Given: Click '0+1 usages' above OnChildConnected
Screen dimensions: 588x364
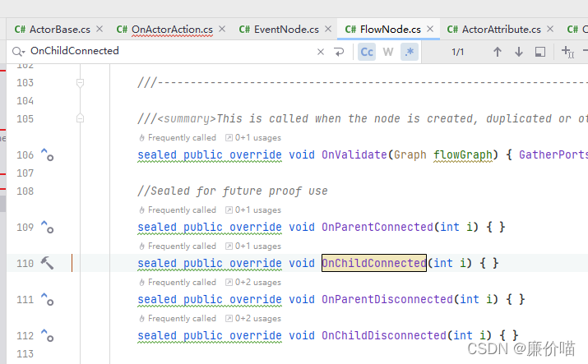Looking at the screenshot, I should coord(253,247).
